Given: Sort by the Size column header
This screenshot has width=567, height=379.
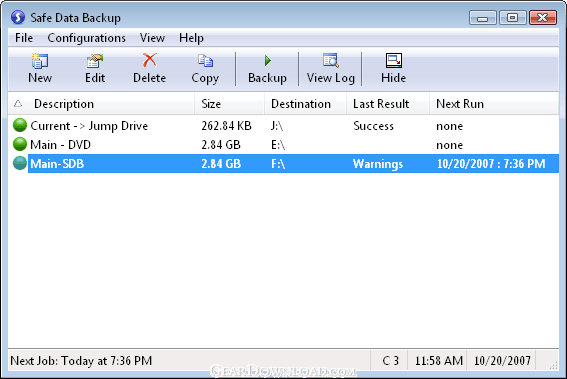Looking at the screenshot, I should point(229,104).
